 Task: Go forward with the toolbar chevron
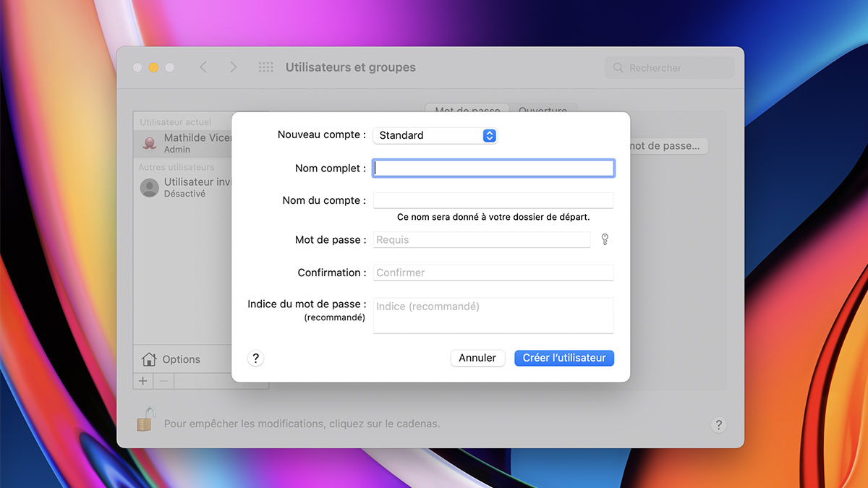233,67
